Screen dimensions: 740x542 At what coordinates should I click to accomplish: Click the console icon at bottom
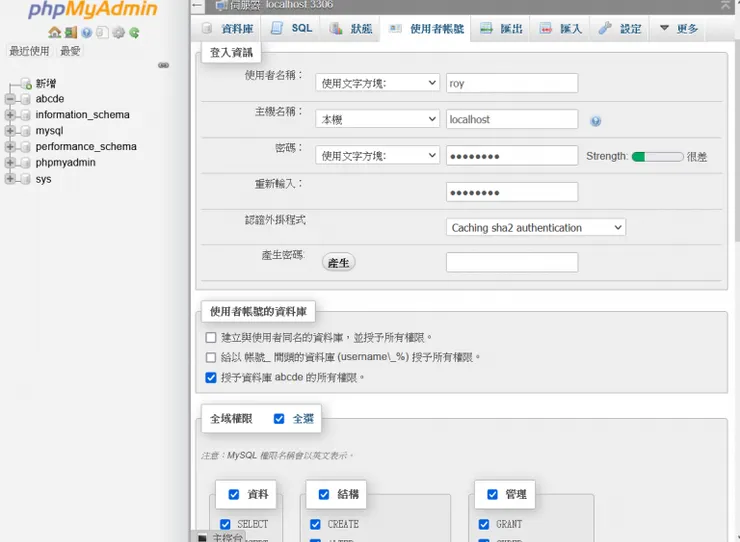click(x=202, y=537)
